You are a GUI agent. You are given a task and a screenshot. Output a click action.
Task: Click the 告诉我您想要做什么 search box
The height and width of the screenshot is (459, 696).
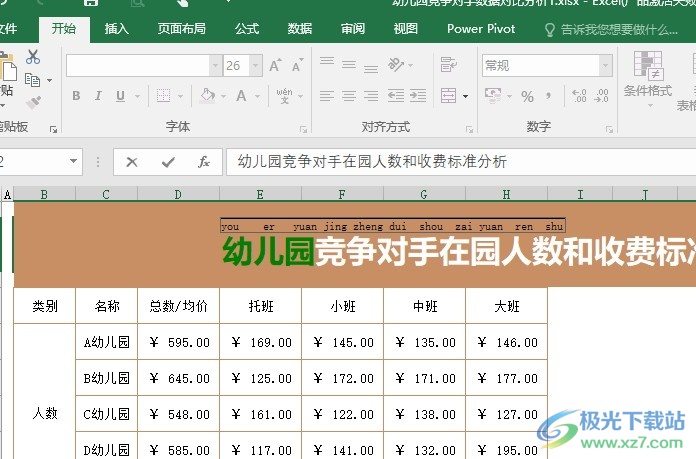612,30
